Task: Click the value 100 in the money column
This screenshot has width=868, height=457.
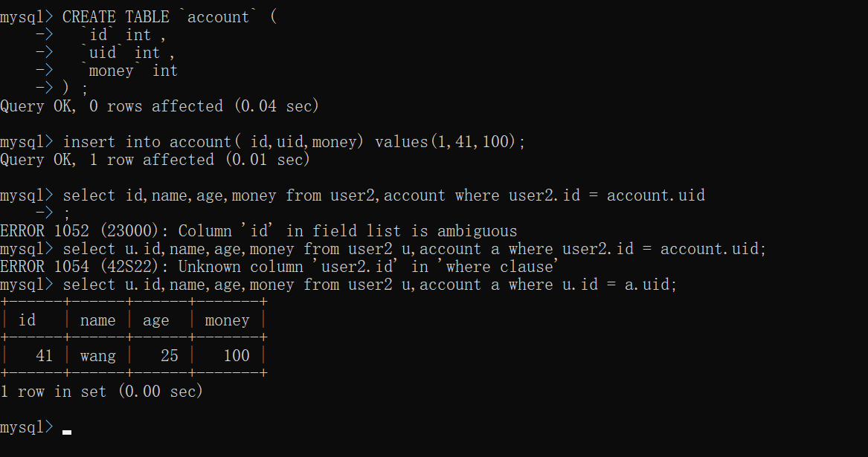Action: (237, 356)
